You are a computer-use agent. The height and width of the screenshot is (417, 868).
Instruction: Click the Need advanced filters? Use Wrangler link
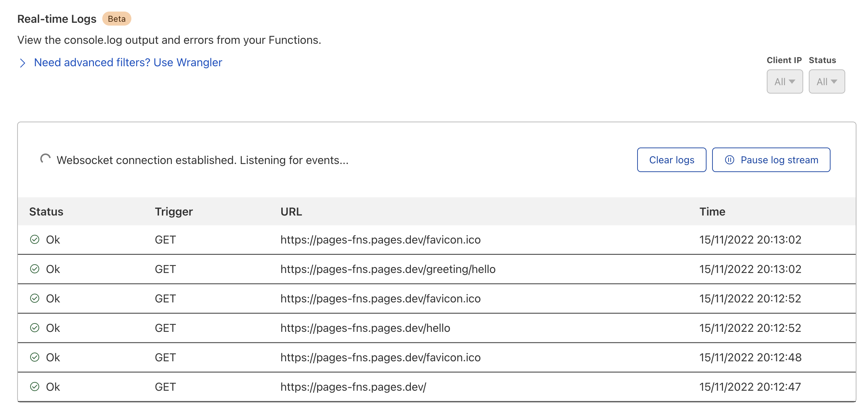point(128,62)
